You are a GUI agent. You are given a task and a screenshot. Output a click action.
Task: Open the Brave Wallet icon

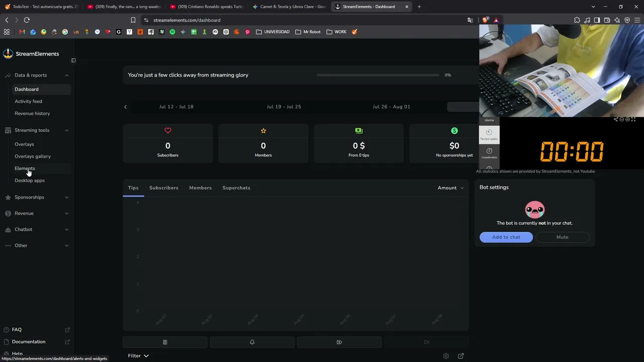[607, 20]
